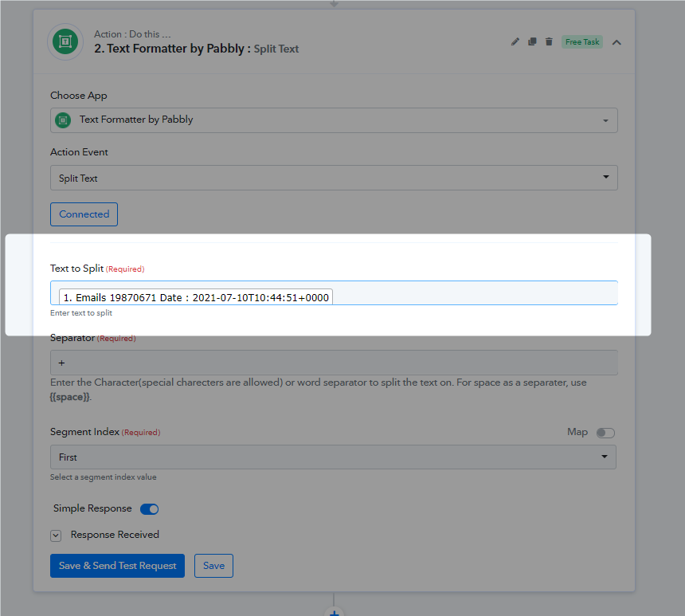Open the Action Event Split Text dropdown
This screenshot has height=616, width=685.
(334, 178)
